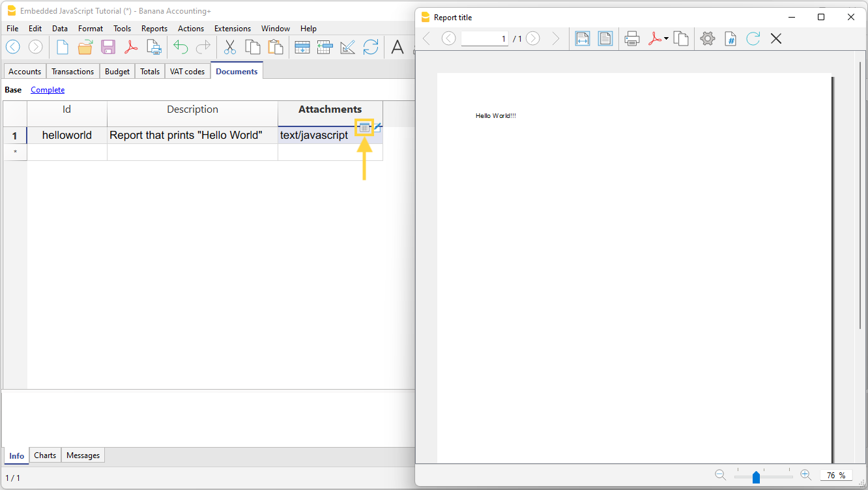Undo the last change
This screenshot has height=490, width=868.
click(180, 47)
